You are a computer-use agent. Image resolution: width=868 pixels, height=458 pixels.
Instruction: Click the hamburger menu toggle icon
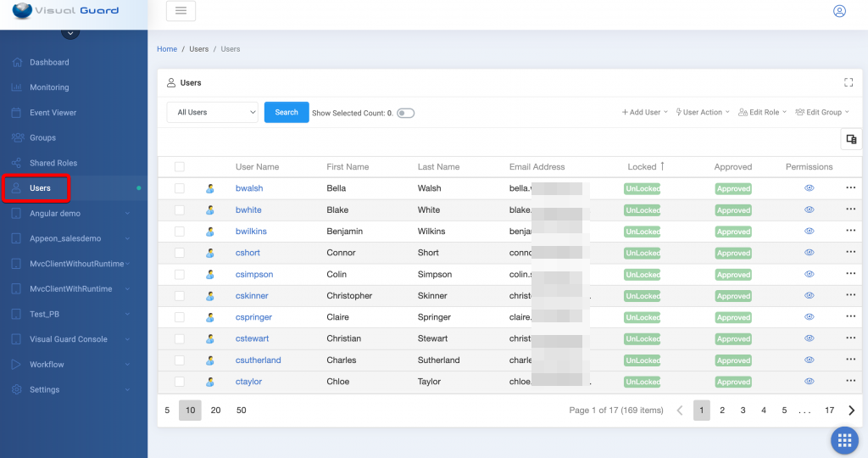[x=181, y=11]
